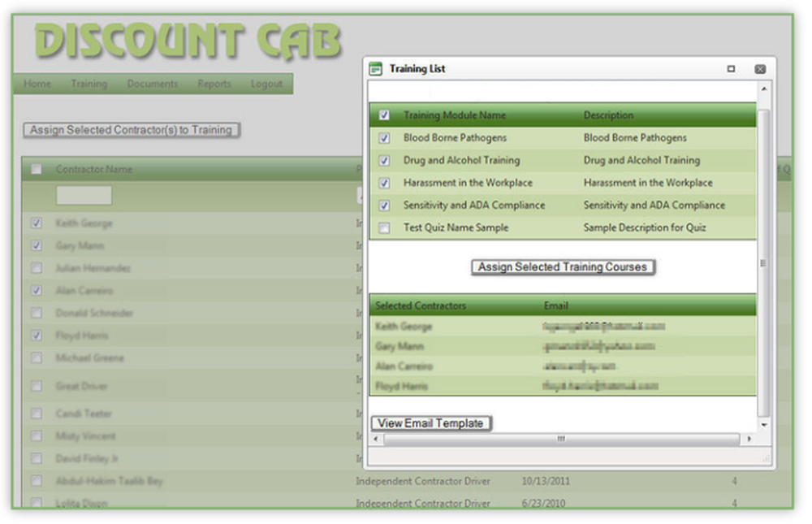Open the Home menu

(37, 84)
